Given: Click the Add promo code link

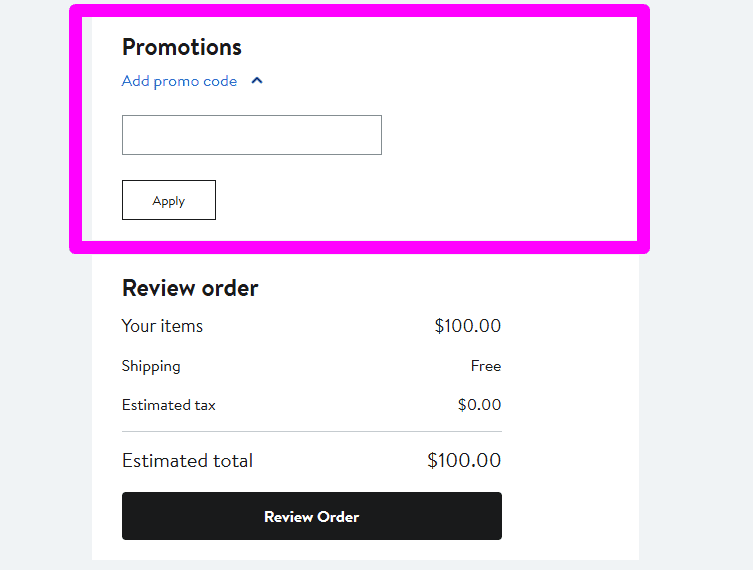Looking at the screenshot, I should tap(179, 81).
